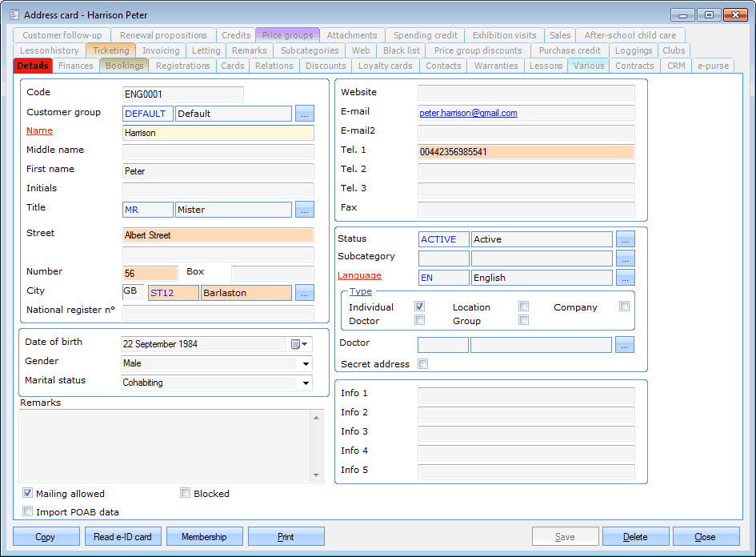Open the Customer group lookup button
The height and width of the screenshot is (557, 756).
click(x=305, y=114)
